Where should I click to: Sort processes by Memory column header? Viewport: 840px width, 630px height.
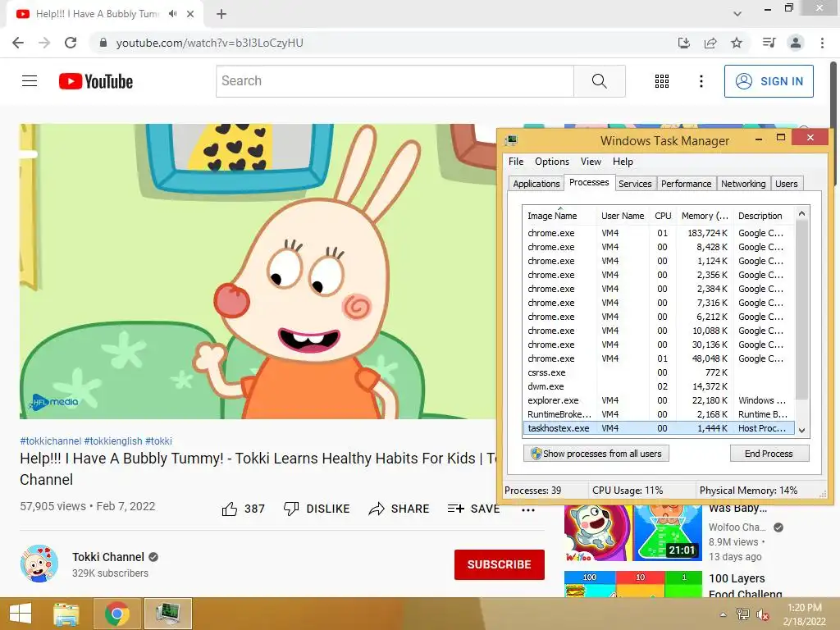(x=705, y=216)
